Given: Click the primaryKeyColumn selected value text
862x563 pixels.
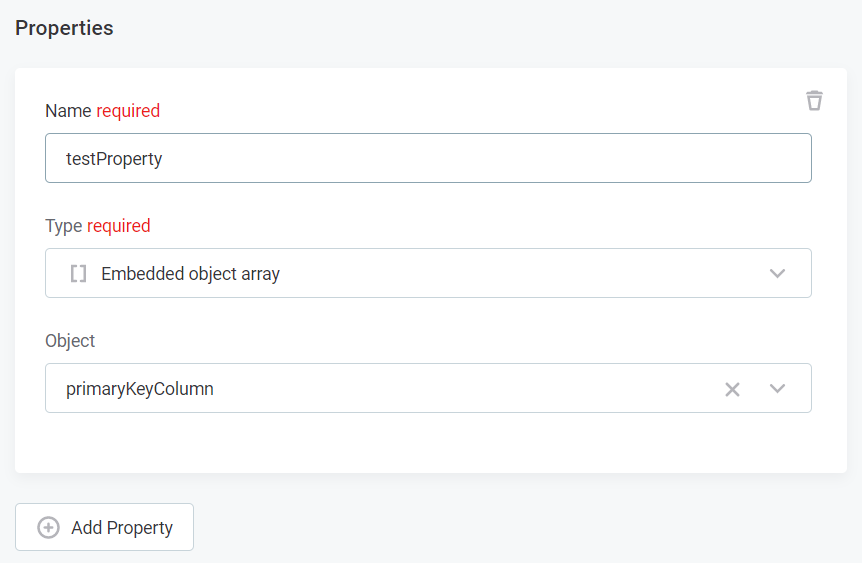Looking at the screenshot, I should [140, 389].
